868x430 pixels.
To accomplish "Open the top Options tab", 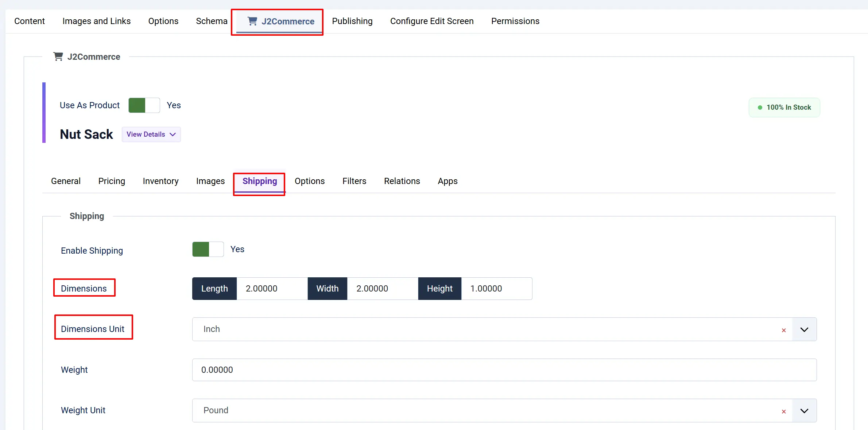I will pos(163,21).
